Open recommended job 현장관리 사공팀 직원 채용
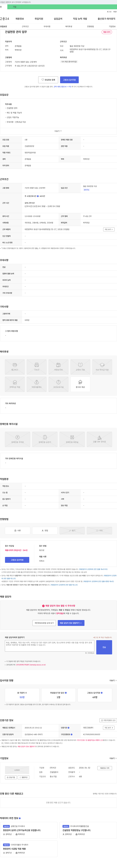 pos(15,849)
